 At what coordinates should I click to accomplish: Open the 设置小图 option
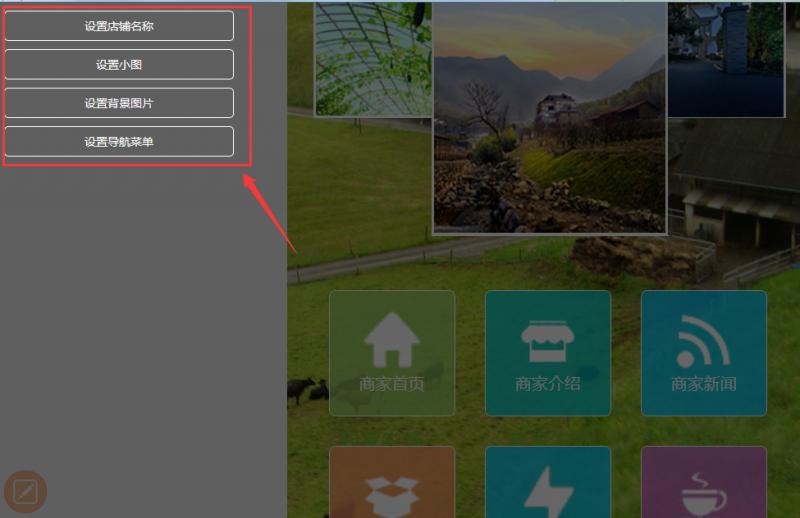119,64
